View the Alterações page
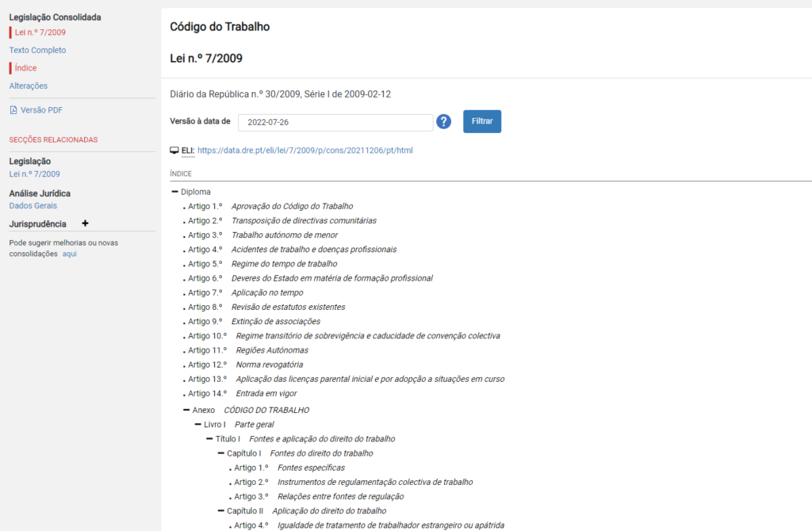812x531 pixels. point(29,86)
